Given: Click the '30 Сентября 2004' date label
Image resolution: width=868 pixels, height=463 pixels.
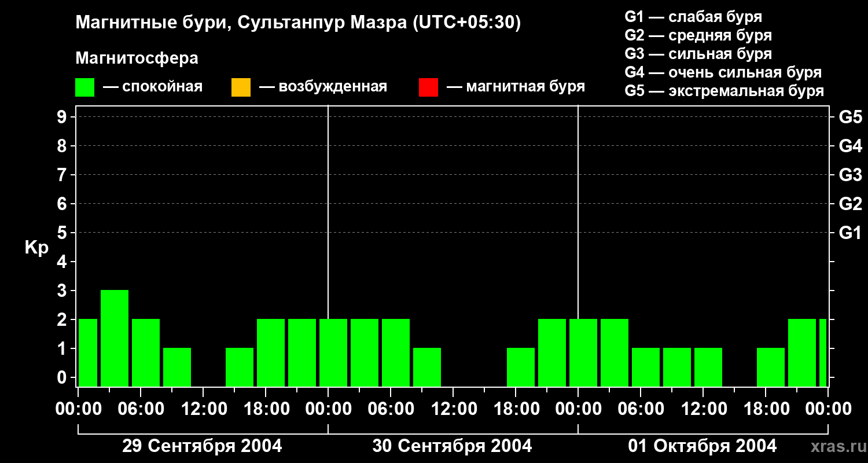Looking at the screenshot, I should [452, 446].
